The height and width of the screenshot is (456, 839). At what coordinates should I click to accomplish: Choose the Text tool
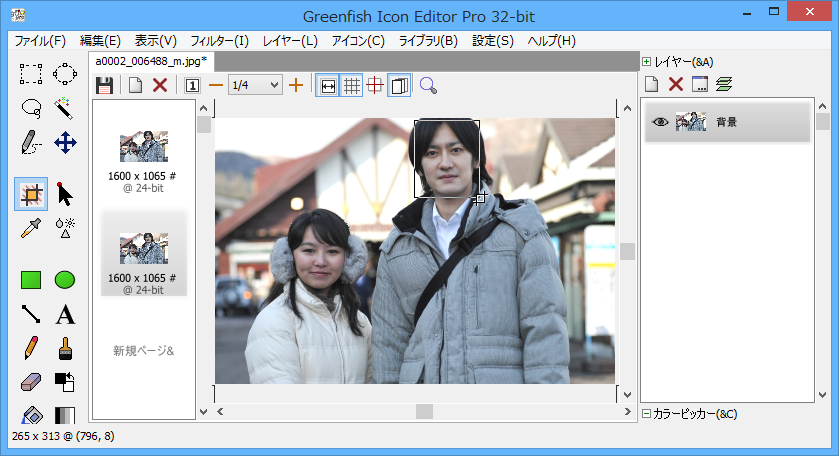point(65,315)
